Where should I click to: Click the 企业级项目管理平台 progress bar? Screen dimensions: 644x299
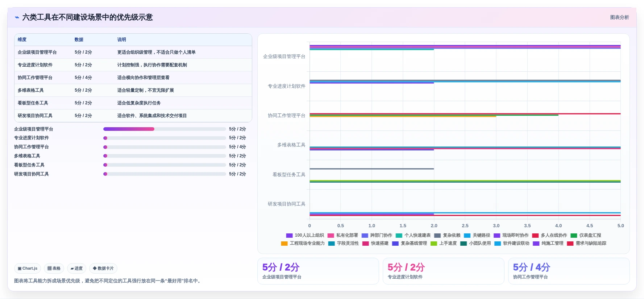(x=165, y=129)
